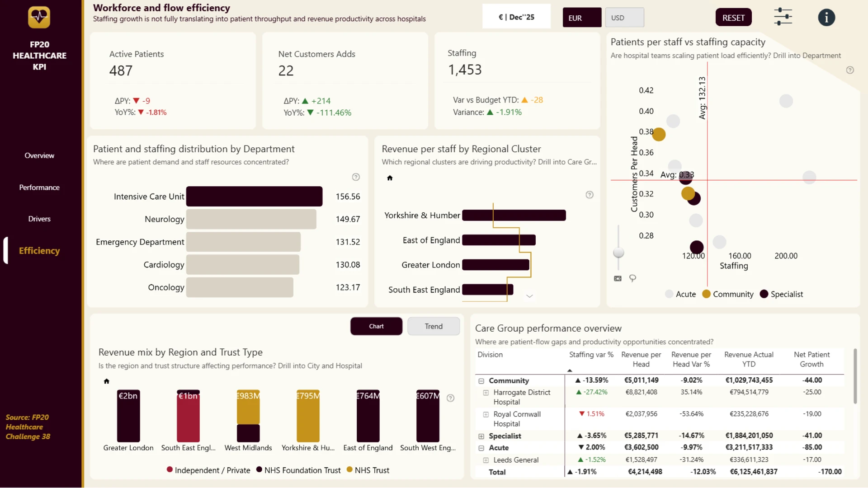Open the filter sliders icon
868x488 pixels.
(x=783, y=17)
